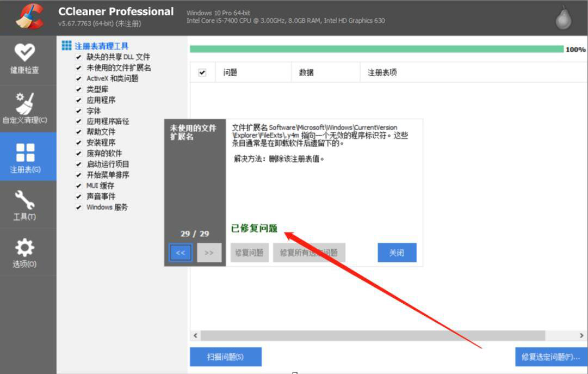Toggle 安装程序 checkbox
588x374 pixels.
pyautogui.click(x=78, y=143)
